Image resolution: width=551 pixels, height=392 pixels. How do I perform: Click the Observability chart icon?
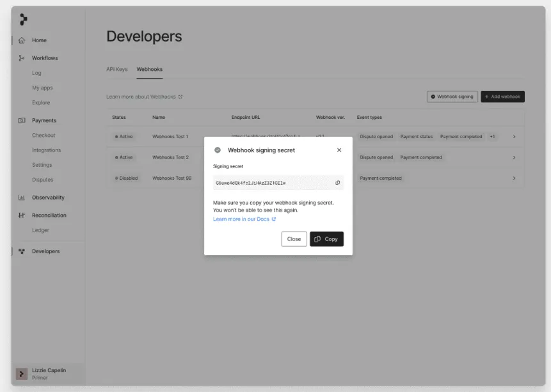click(x=21, y=198)
